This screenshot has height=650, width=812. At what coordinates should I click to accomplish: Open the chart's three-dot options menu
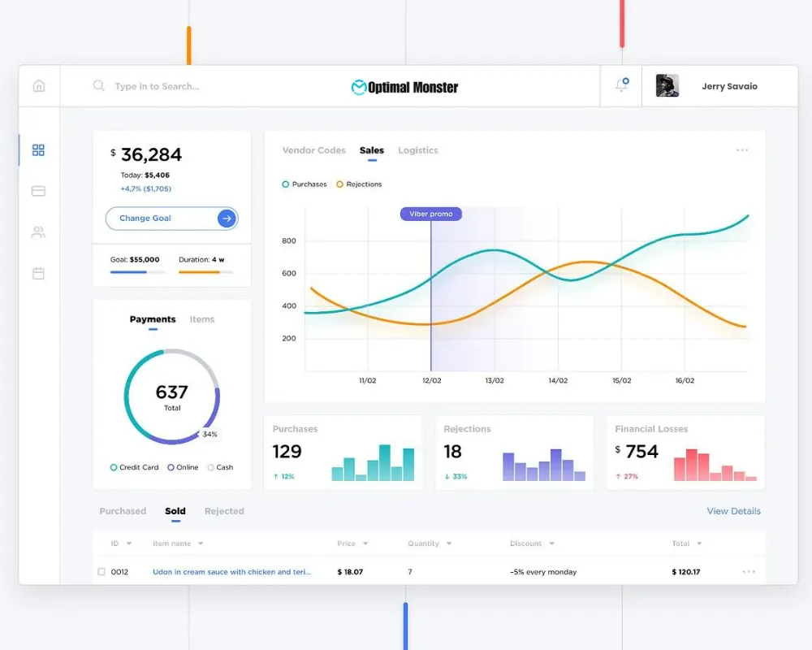[742, 150]
